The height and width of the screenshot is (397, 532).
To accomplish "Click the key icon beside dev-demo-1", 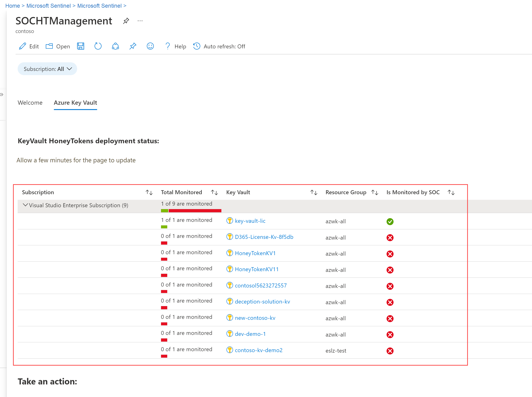I will click(x=230, y=334).
